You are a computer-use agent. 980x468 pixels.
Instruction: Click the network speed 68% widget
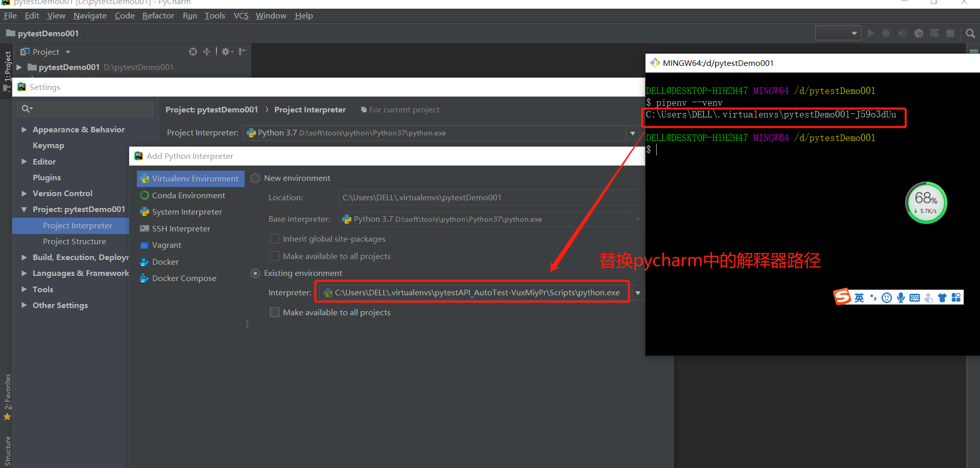[926, 203]
